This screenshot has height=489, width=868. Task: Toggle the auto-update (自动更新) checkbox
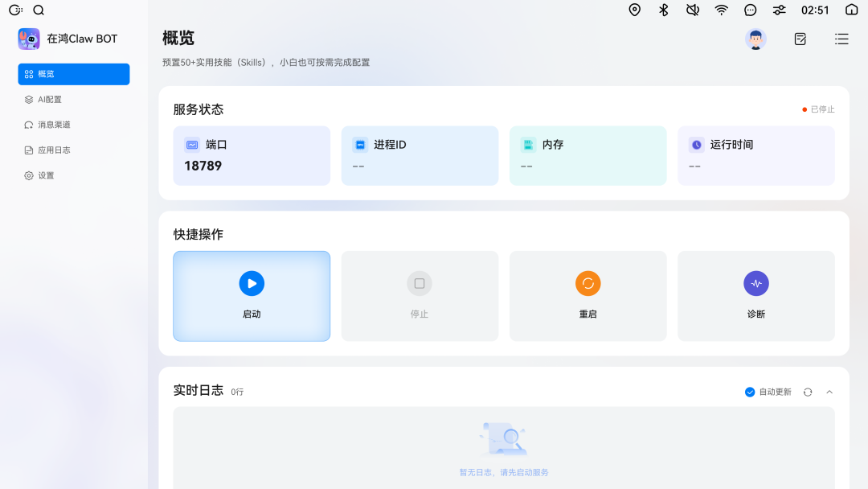[x=750, y=392]
